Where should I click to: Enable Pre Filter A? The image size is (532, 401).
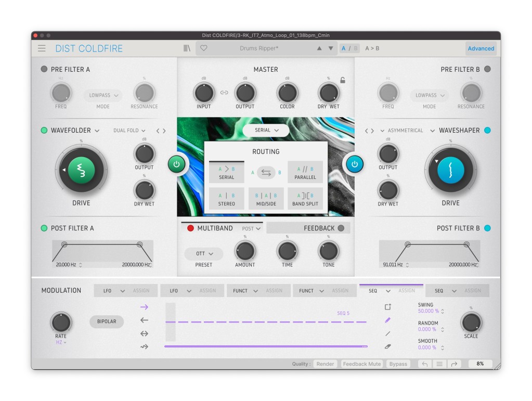(x=44, y=69)
